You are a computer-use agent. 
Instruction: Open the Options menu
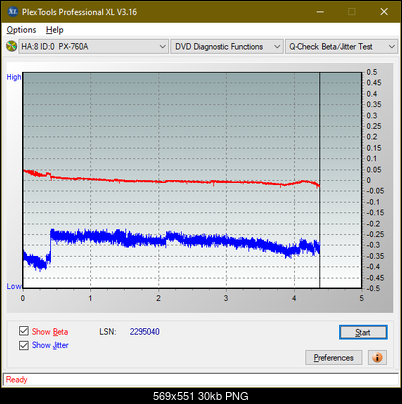(21, 30)
